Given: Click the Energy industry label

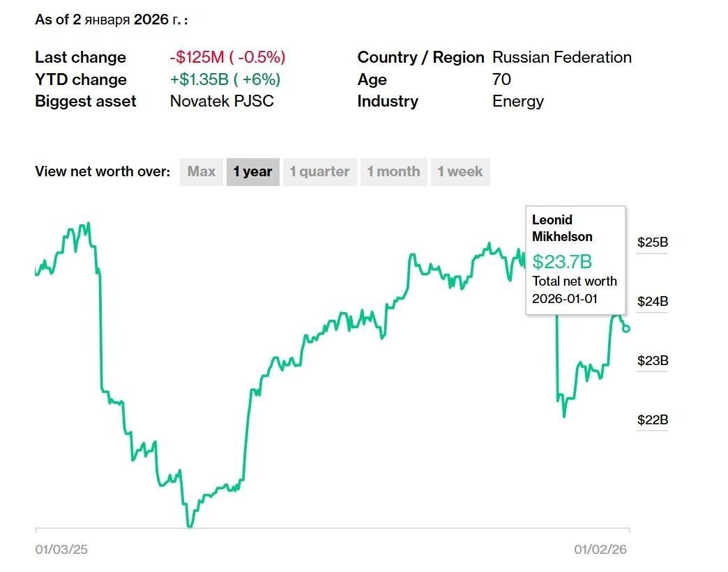Looking at the screenshot, I should click(517, 101).
